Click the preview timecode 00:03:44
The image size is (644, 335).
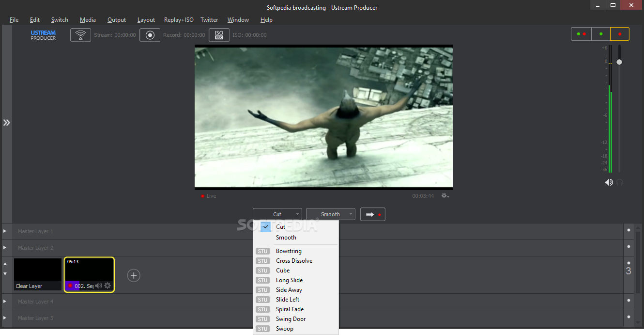pos(423,196)
